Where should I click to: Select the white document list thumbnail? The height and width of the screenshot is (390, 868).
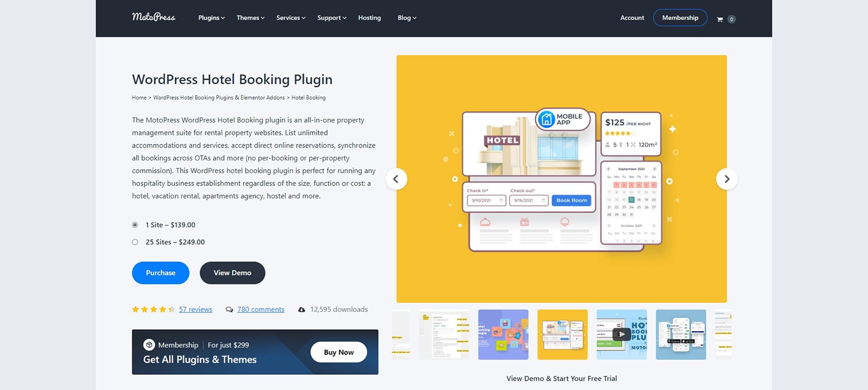tap(444, 335)
